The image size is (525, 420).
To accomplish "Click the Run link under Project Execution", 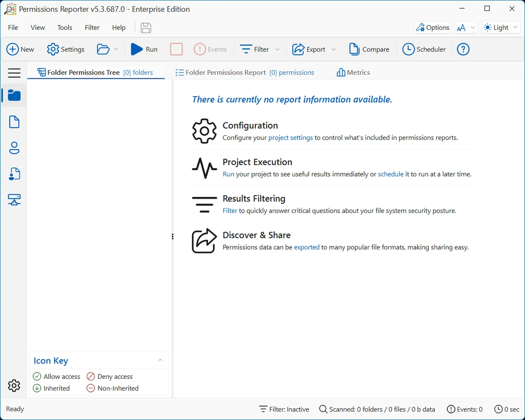I will click(228, 174).
